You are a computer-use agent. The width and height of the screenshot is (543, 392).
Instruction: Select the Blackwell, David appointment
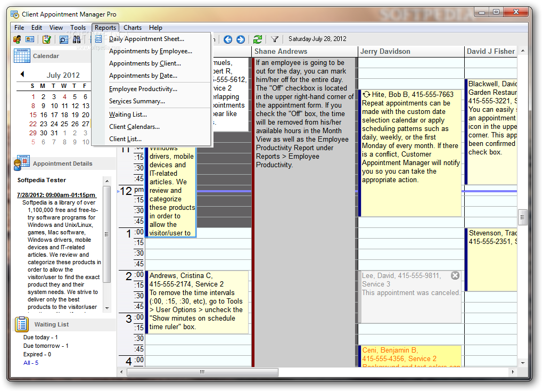click(x=491, y=132)
